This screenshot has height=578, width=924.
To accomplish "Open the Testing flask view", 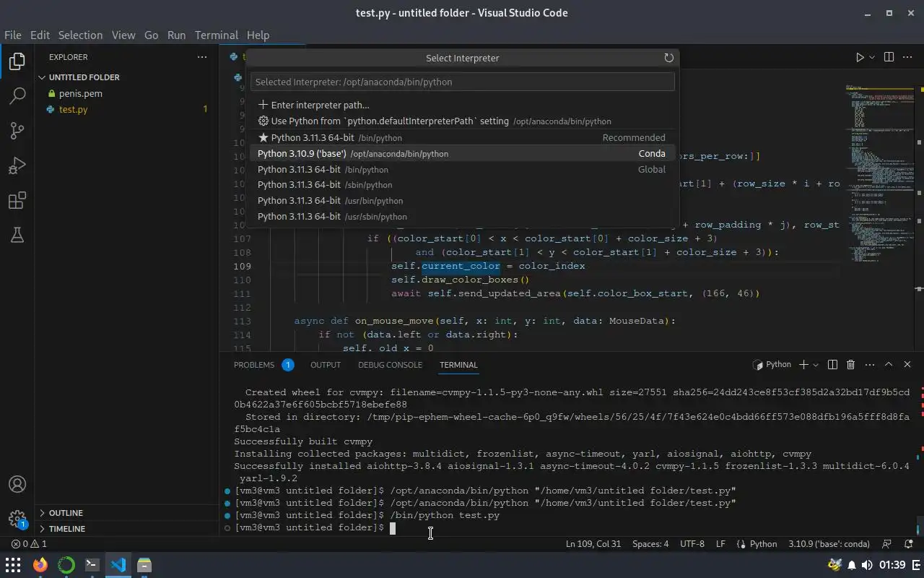I will [x=17, y=235].
